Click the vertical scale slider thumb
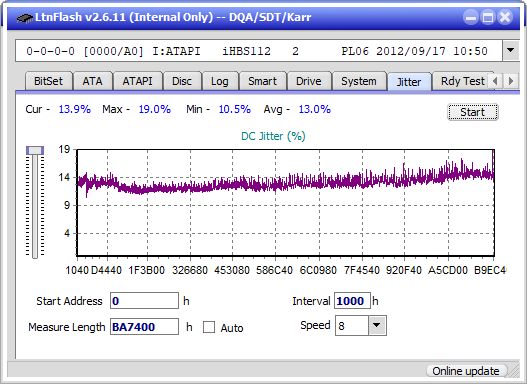This screenshot has height=384, width=527. click(35, 150)
